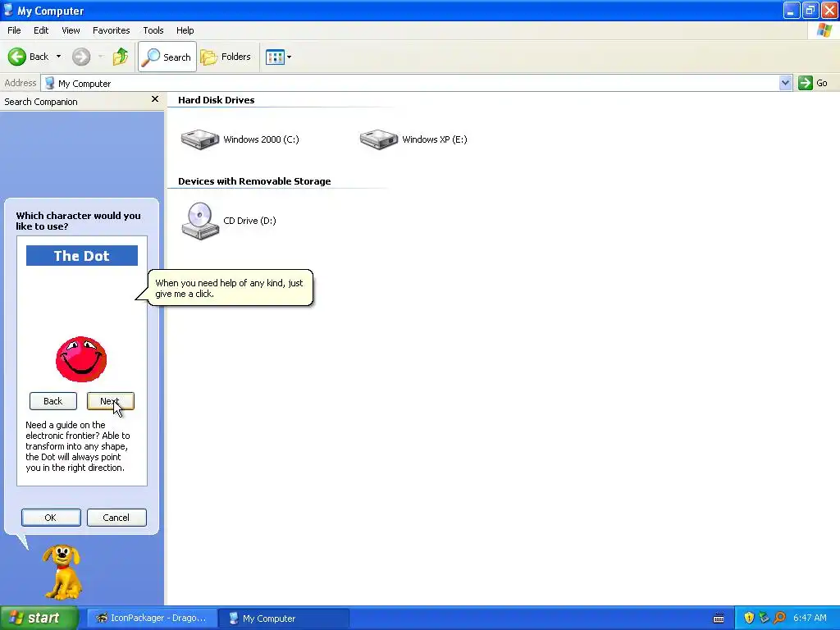Screen dimensions: 840x630
Task: Go up one folder level
Action: click(121, 57)
